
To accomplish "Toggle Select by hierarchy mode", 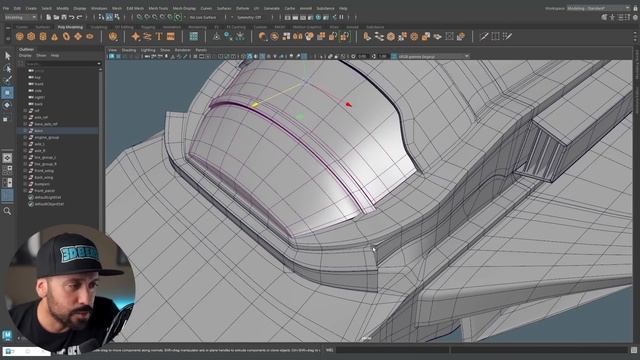I will click(x=101, y=17).
